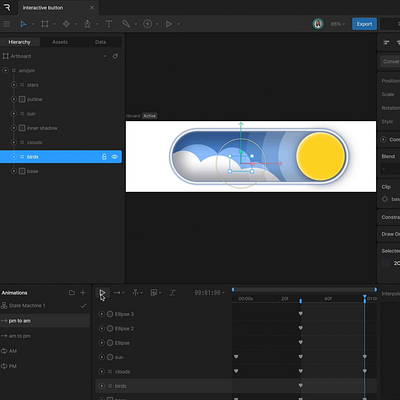Open the 86% zoom dropdown
The image size is (400, 400).
click(x=338, y=24)
